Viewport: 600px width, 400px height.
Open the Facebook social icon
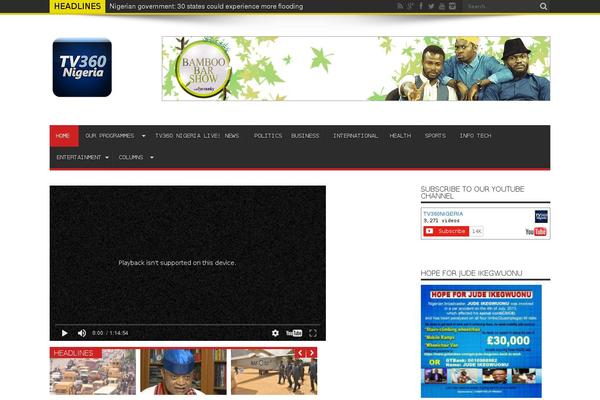421,6
